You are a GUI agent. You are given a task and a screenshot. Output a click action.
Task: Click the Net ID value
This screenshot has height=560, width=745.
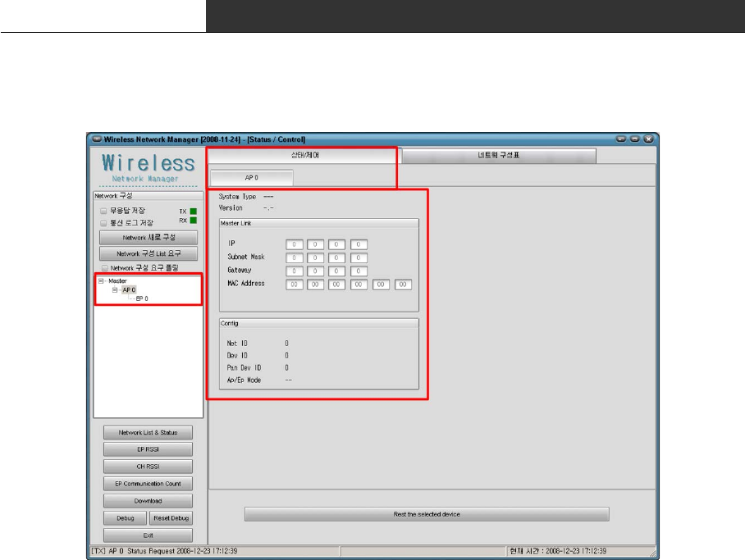click(287, 344)
